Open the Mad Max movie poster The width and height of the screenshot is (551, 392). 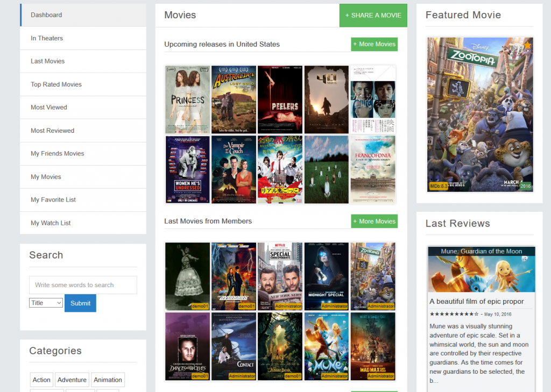pyautogui.click(x=373, y=346)
